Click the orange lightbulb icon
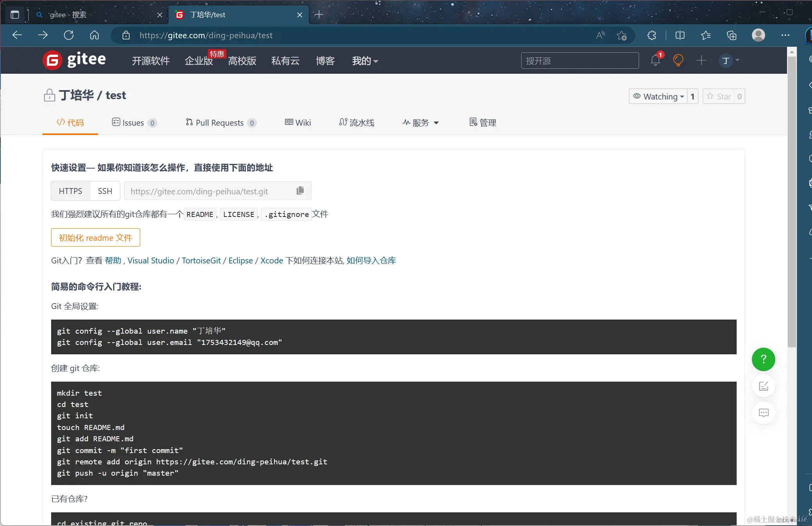 tap(678, 60)
